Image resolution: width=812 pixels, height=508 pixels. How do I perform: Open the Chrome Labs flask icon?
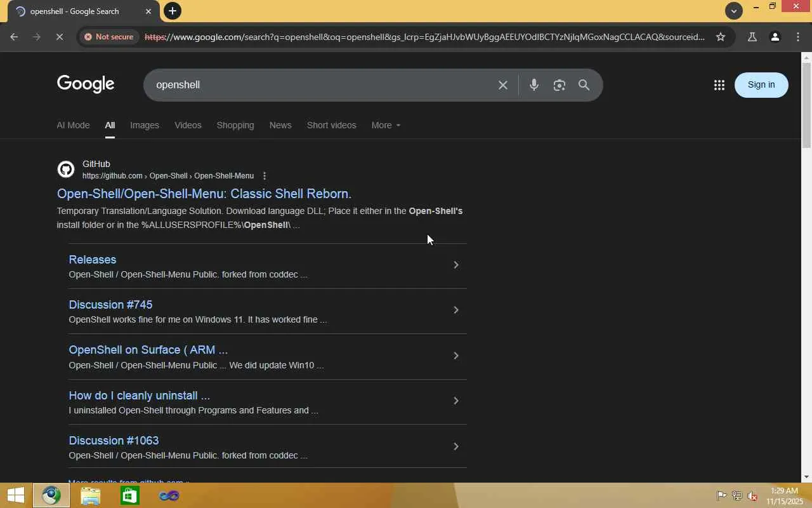tap(752, 37)
